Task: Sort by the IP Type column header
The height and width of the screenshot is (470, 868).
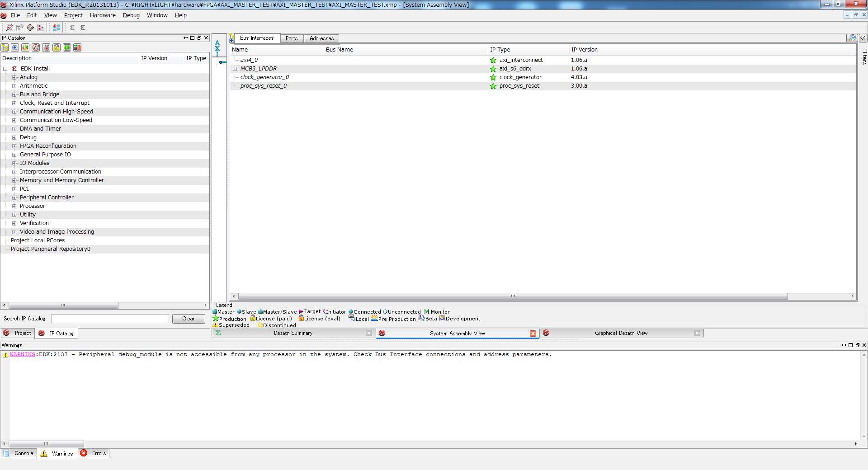Action: coord(528,50)
